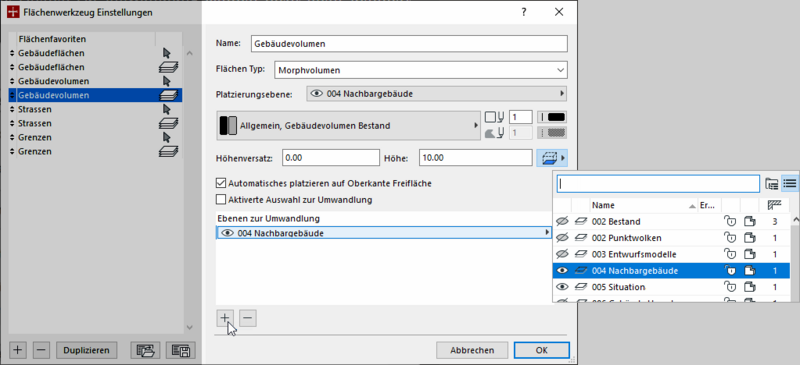800x365 pixels.
Task: Reorder handle of the first Gebäudeflächen favorite
Action: coord(12,53)
